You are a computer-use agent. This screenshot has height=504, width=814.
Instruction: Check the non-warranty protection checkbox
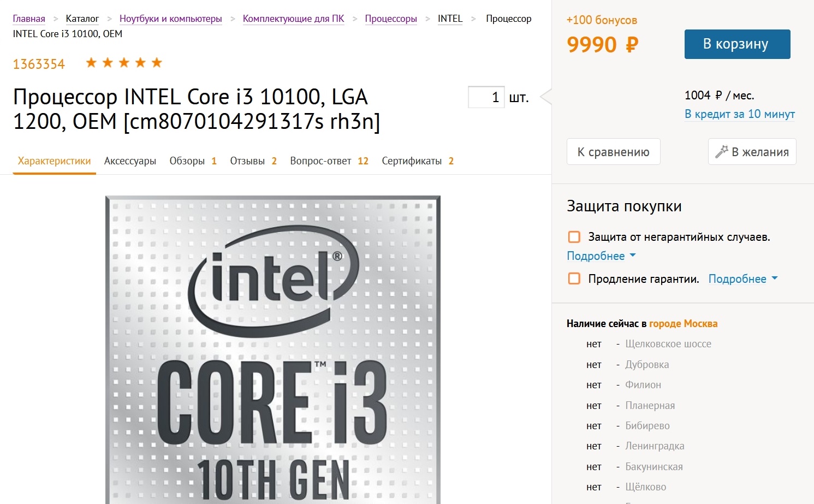point(574,237)
